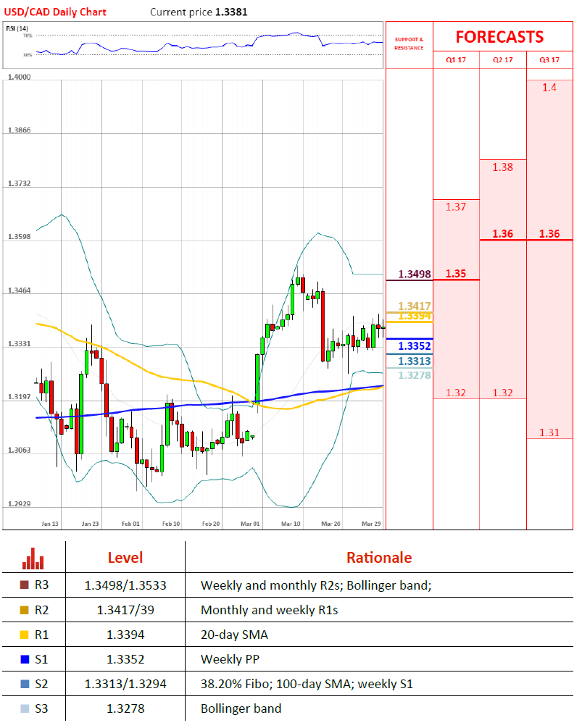Click the S3 light blue color swatch

pyautogui.click(x=25, y=708)
